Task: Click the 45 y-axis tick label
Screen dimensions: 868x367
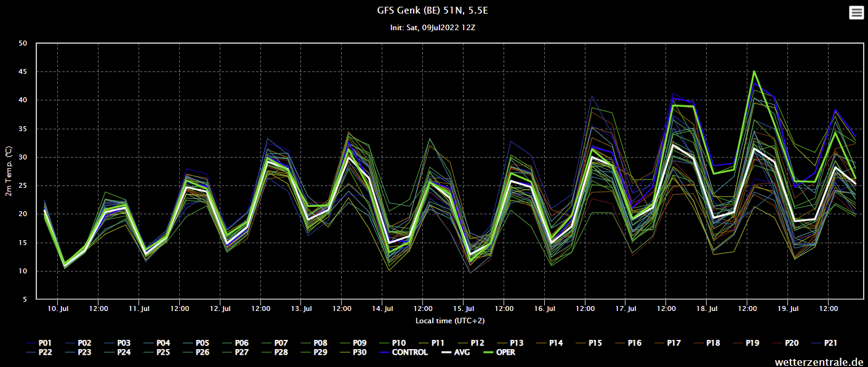Action: click(x=23, y=71)
